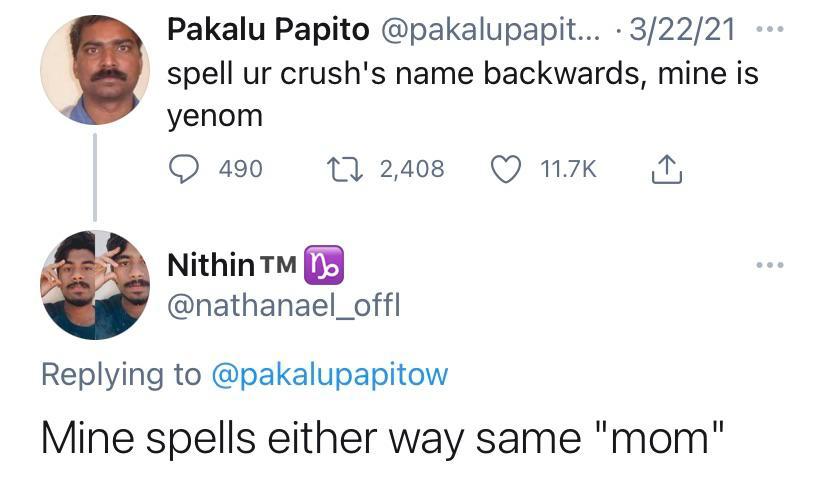Screen dimensions: 828x489
Task: Click the Pakalu Papito display name
Action: (267, 31)
